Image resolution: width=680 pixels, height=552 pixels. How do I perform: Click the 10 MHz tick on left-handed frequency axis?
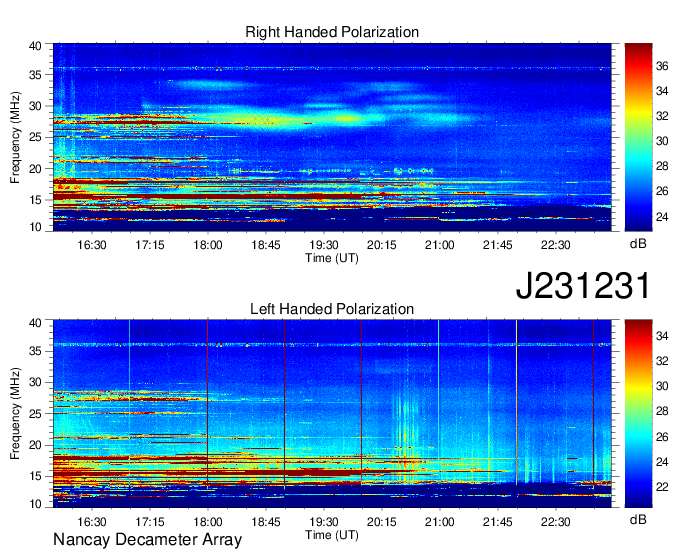pyautogui.click(x=36, y=503)
